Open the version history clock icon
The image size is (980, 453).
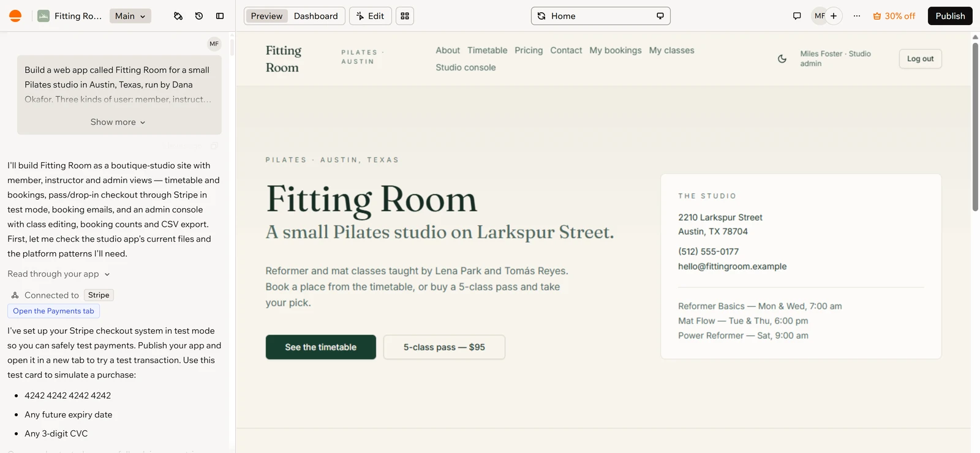(199, 16)
